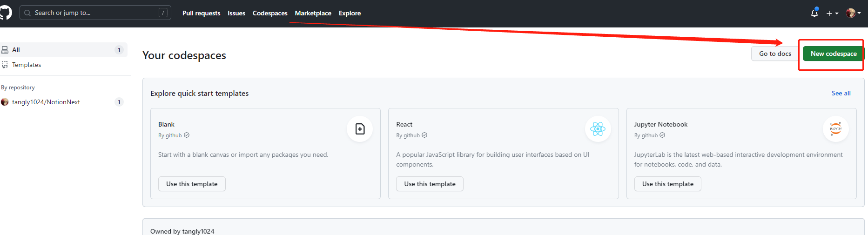Click the tangly1024 repository avatar icon
868x235 pixels.
(x=5, y=102)
